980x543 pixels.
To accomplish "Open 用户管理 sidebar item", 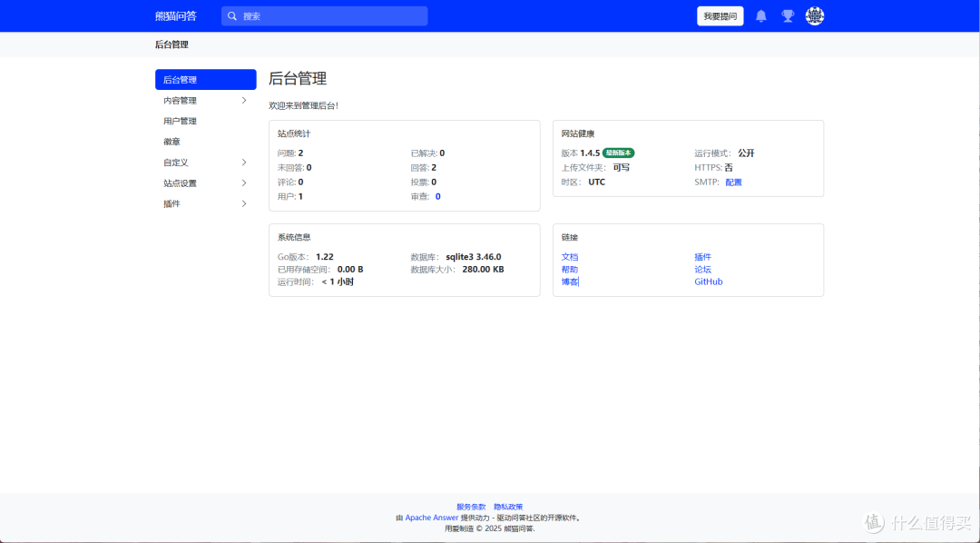I will pyautogui.click(x=206, y=121).
